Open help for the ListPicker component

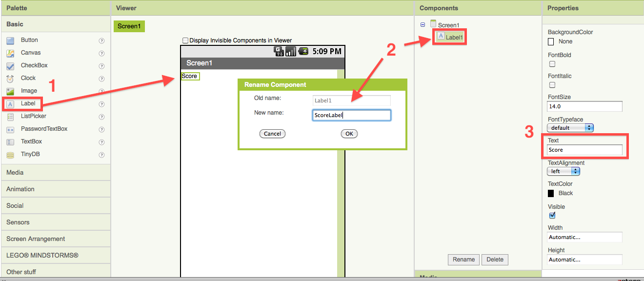[x=101, y=117]
